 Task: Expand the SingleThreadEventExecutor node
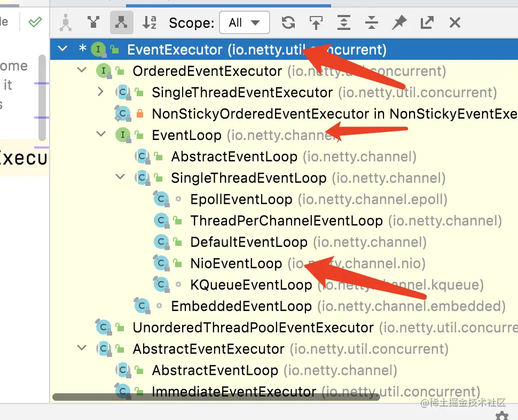(x=101, y=91)
